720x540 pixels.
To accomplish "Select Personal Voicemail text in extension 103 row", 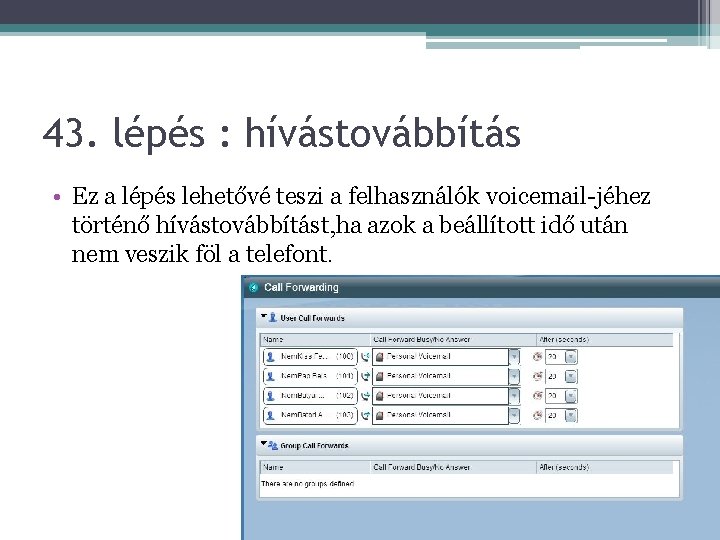I will (419, 415).
